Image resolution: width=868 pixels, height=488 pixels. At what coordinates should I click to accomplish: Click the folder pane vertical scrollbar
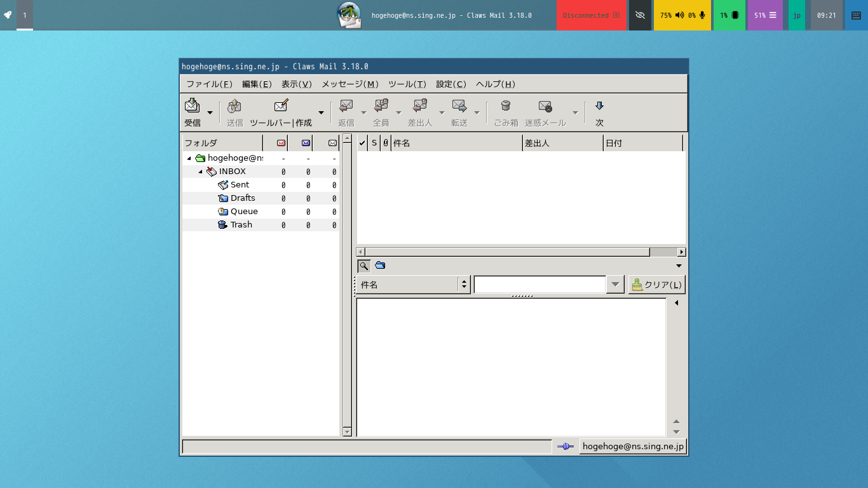tap(347, 285)
